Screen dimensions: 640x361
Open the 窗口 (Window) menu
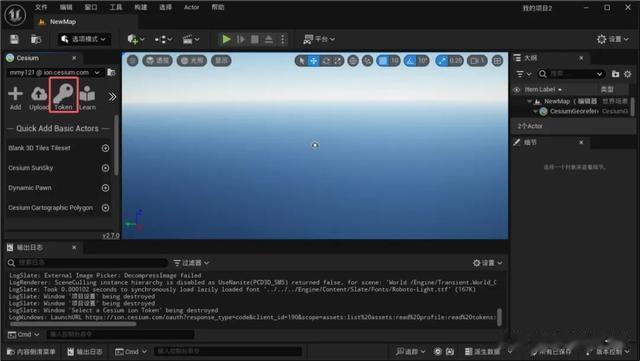pos(91,7)
